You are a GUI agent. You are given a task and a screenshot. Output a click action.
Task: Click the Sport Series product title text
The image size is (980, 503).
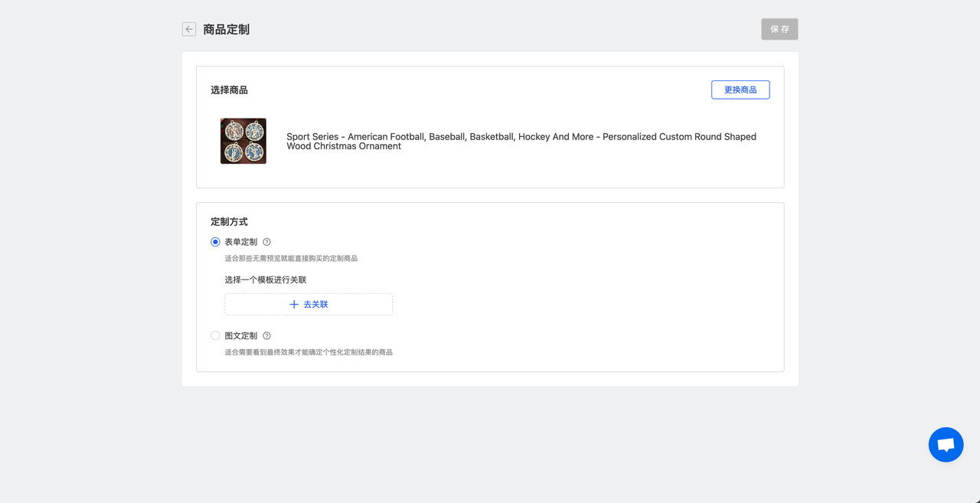point(521,141)
